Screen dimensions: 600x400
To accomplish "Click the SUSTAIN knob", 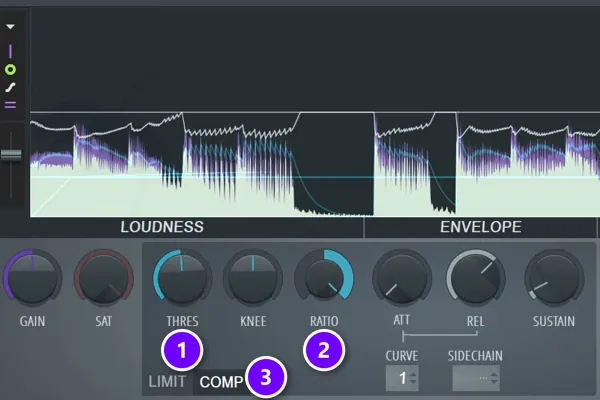I will (x=554, y=278).
